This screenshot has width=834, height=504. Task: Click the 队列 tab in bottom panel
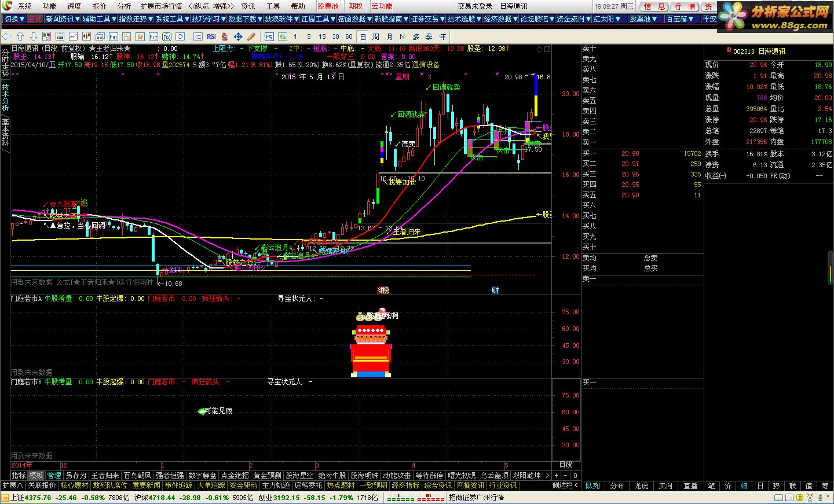[592, 485]
